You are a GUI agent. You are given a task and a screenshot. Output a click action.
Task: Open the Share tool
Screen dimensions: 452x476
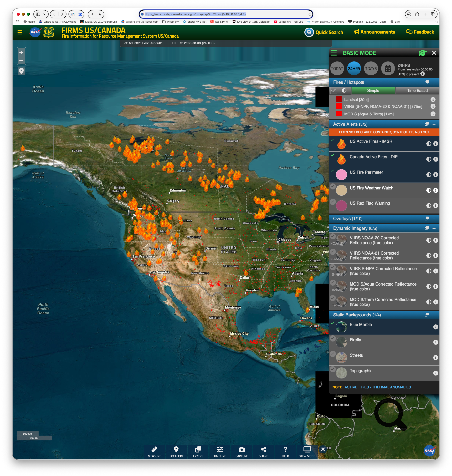pyautogui.click(x=263, y=452)
